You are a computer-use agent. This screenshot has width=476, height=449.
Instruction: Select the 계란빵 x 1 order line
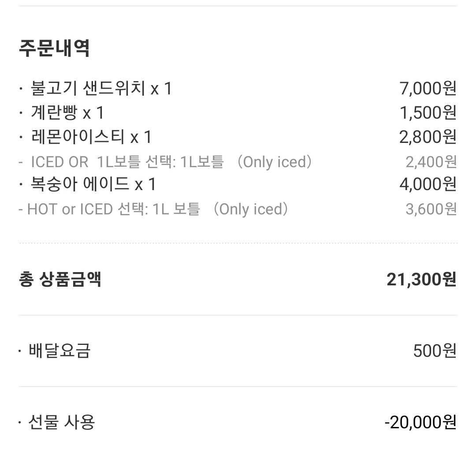pos(68,113)
